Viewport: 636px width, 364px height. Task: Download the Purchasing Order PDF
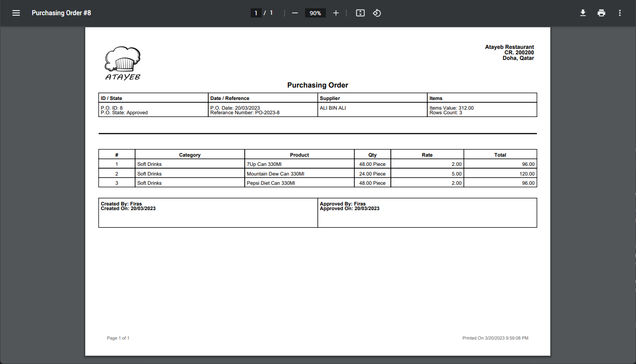click(583, 13)
